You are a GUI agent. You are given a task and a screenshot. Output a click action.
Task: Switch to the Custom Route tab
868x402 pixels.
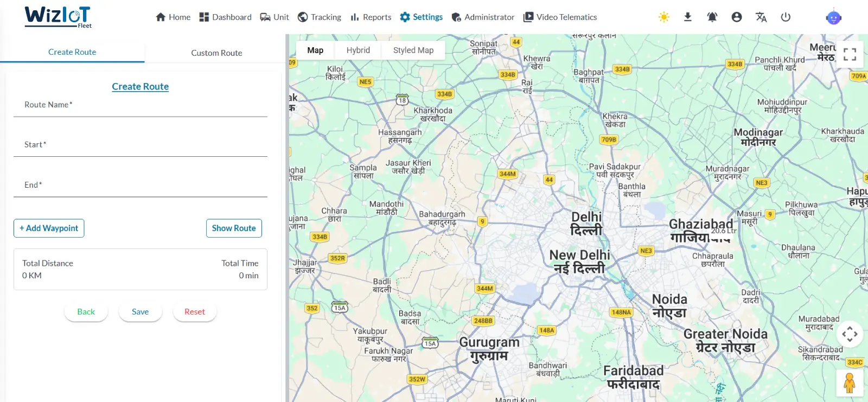(x=216, y=53)
